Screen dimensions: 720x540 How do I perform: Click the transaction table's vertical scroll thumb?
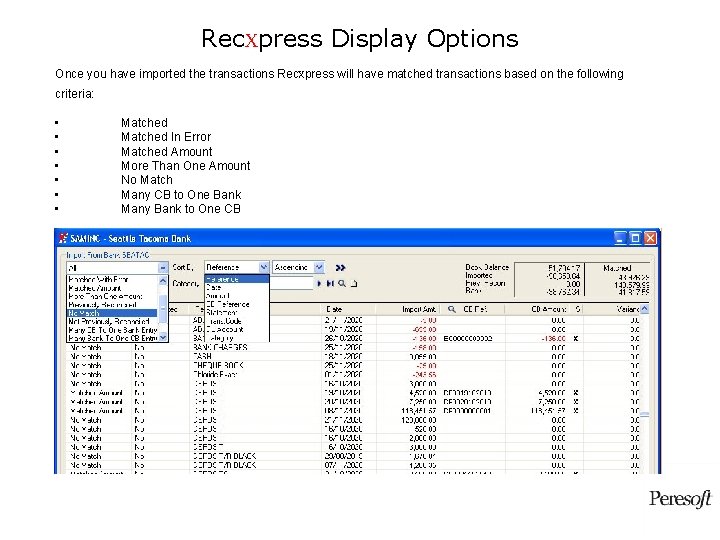pos(645,415)
